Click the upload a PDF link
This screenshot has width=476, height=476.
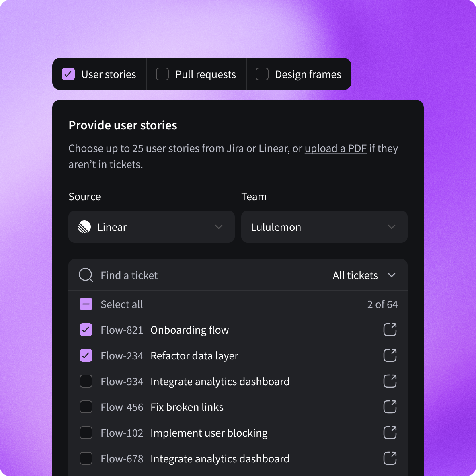point(335,148)
